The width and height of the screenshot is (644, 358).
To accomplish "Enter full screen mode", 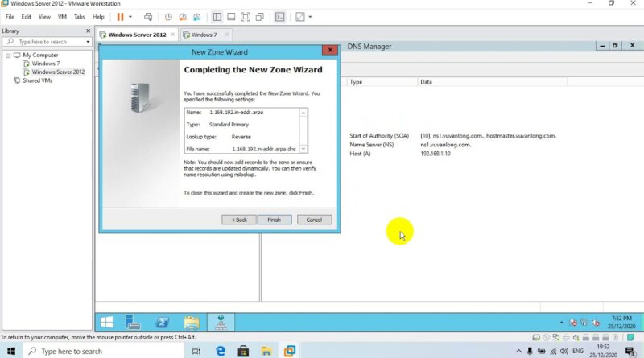I will click(246, 17).
